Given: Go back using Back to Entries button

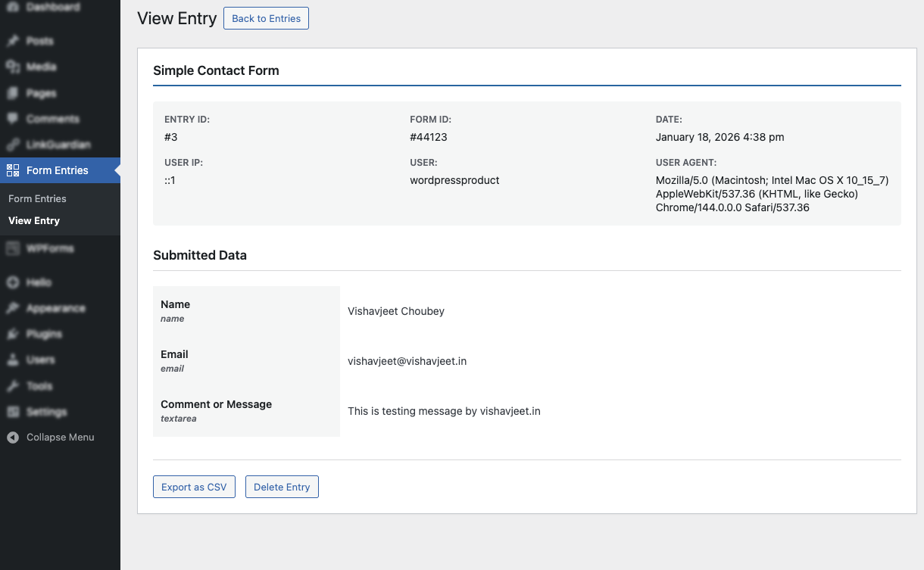Looking at the screenshot, I should click(x=266, y=18).
